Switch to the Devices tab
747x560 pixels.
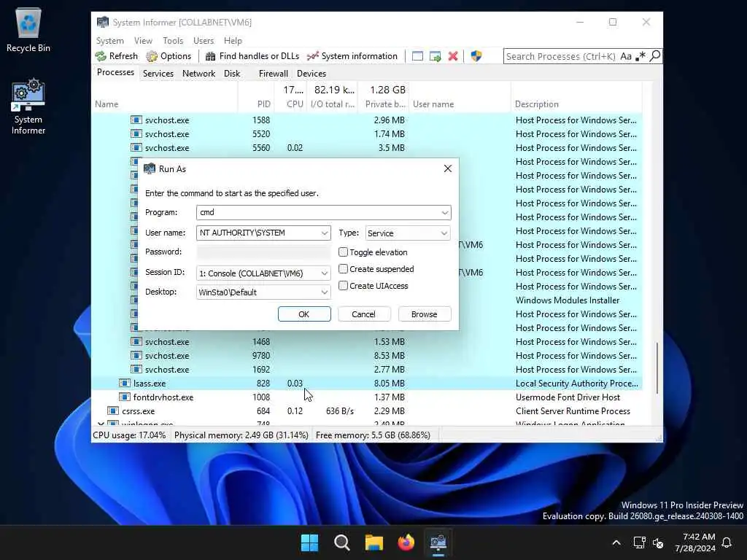(x=311, y=74)
